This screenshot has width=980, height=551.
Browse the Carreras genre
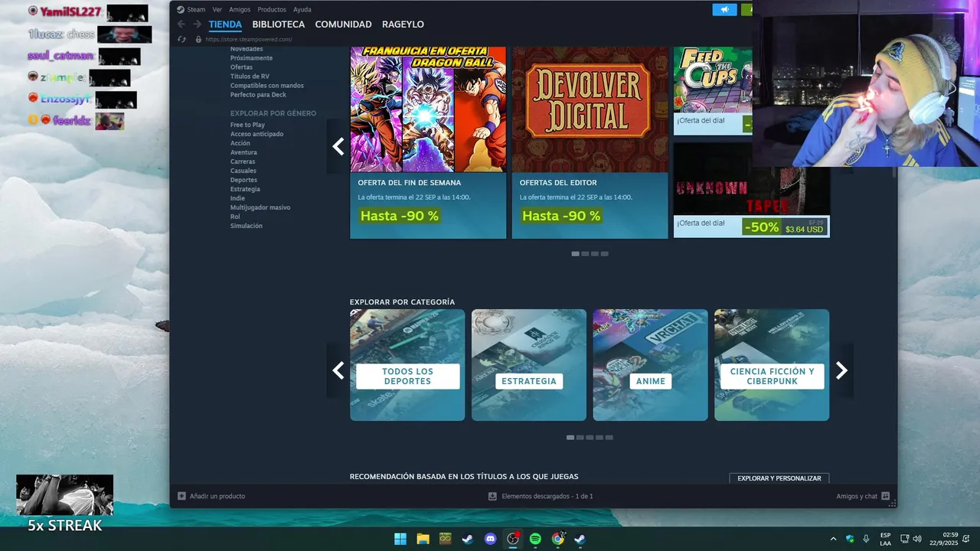pos(243,161)
